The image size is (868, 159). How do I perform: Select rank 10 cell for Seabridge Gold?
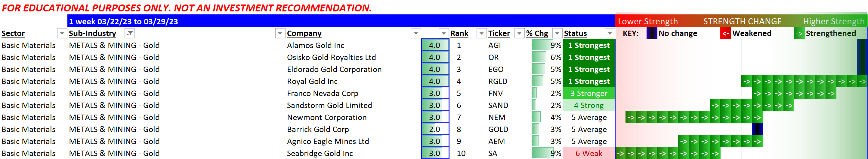[461, 153]
